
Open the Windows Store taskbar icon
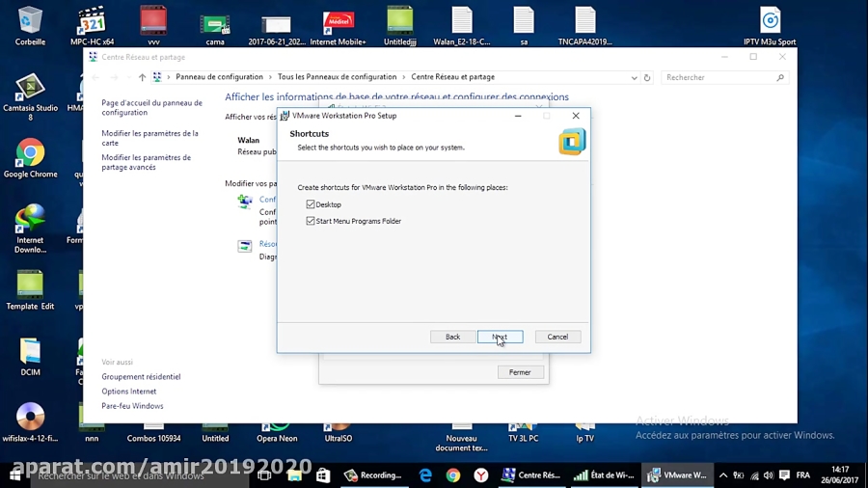[x=323, y=474]
